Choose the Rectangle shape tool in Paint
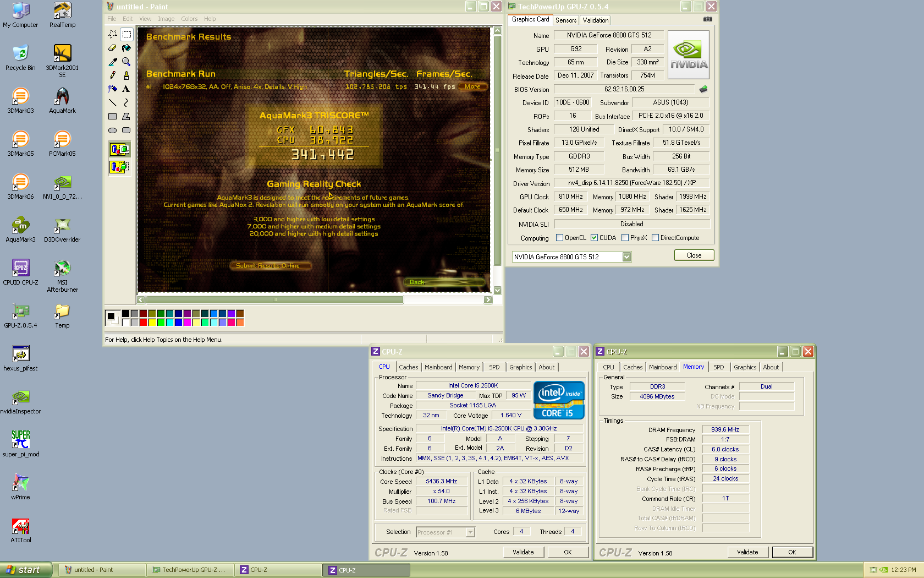924x578 pixels. pyautogui.click(x=113, y=116)
